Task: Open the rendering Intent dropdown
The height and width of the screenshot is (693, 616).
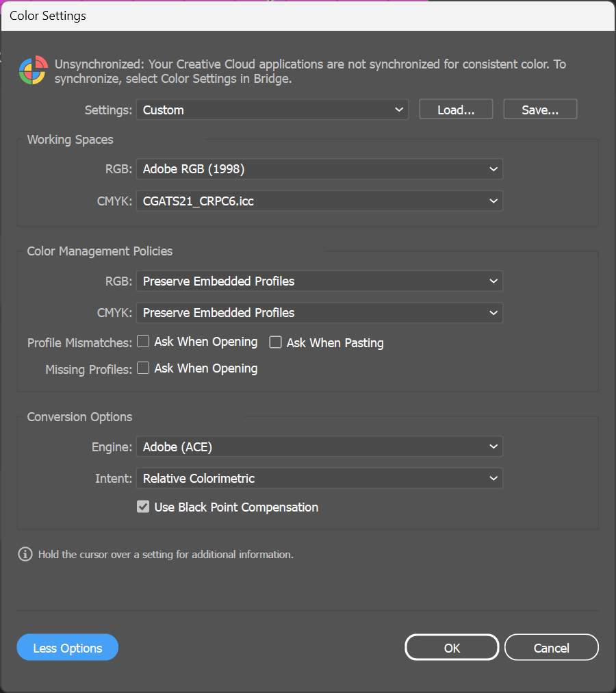Action: click(x=319, y=478)
